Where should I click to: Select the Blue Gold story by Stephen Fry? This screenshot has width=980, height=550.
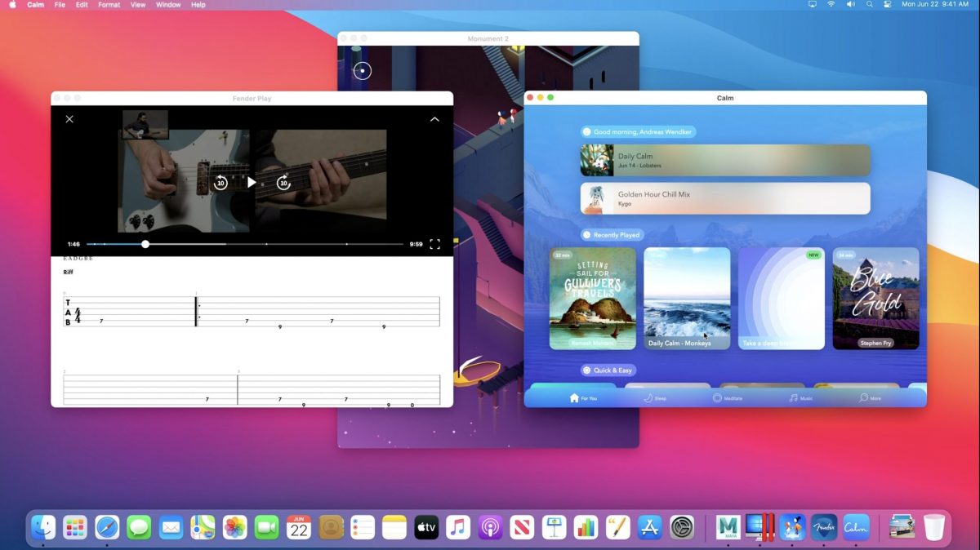(875, 298)
